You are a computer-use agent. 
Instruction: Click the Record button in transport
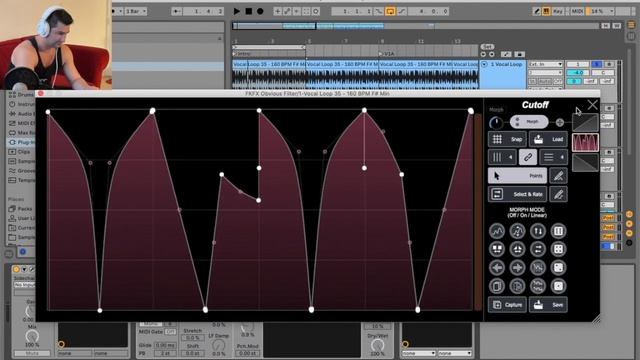(260, 11)
